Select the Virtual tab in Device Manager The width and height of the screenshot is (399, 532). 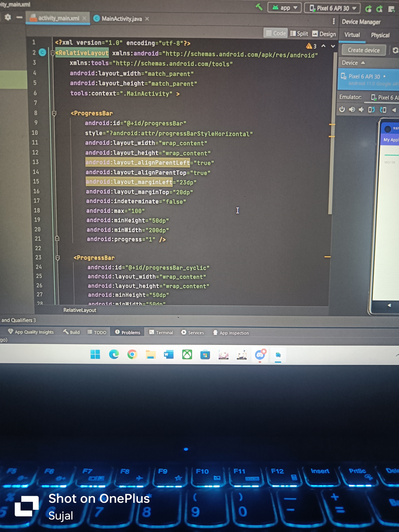pyautogui.click(x=352, y=35)
